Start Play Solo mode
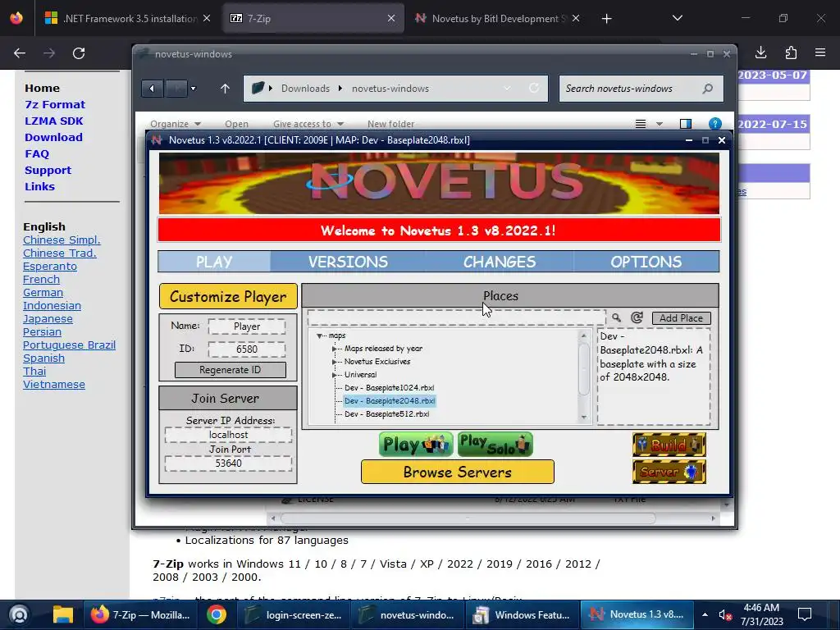 click(x=495, y=445)
